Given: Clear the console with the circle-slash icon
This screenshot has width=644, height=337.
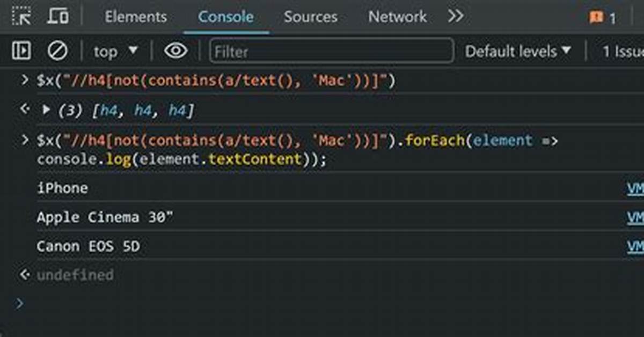Looking at the screenshot, I should click(57, 51).
